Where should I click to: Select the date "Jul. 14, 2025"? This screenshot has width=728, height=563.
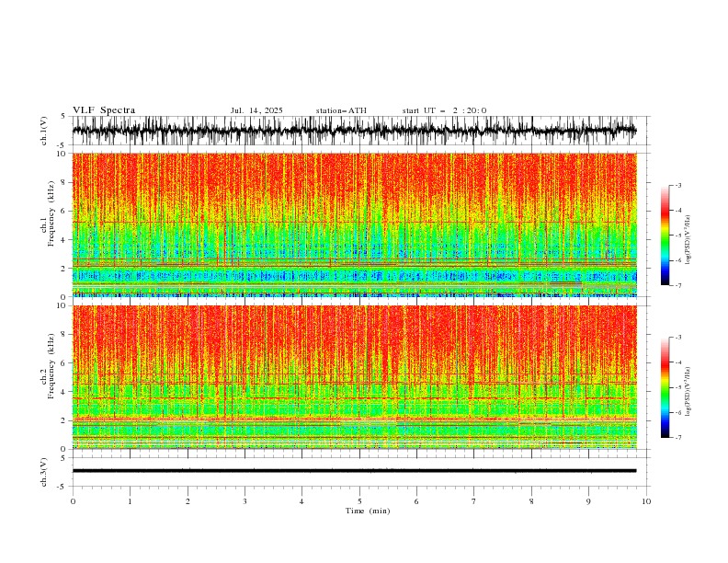256,110
